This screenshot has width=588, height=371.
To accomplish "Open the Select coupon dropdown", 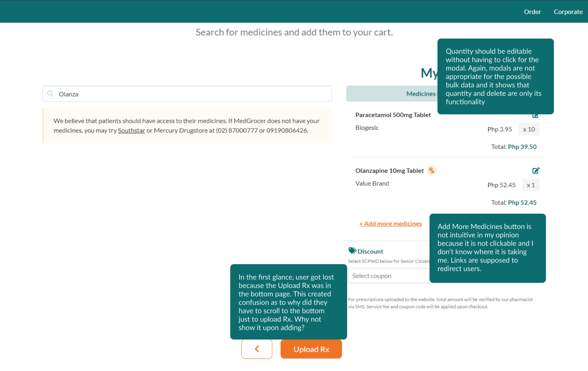I will 389,276.
